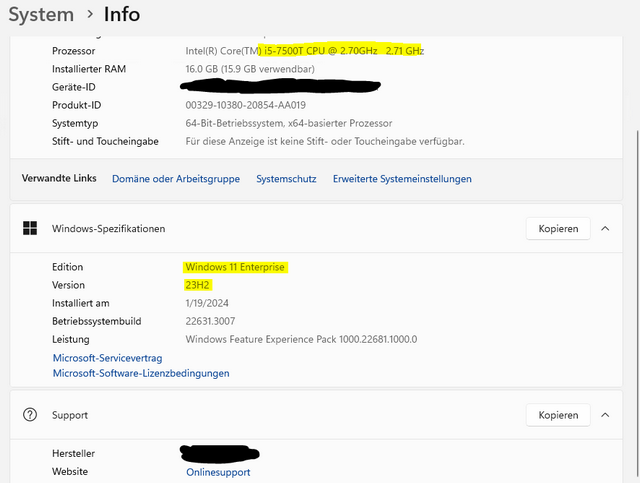Open the Onlinesupport website link
Viewport: 640px width, 483px height.
point(218,472)
